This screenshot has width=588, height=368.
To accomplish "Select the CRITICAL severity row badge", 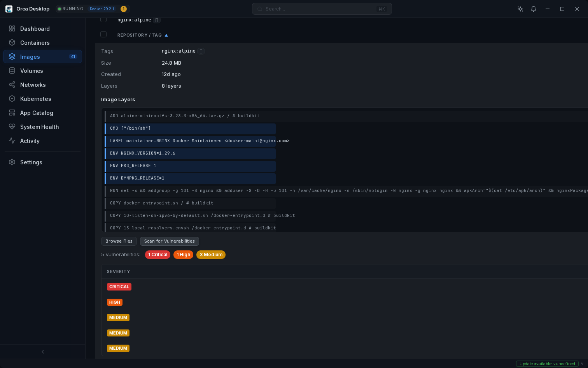I will [119, 287].
